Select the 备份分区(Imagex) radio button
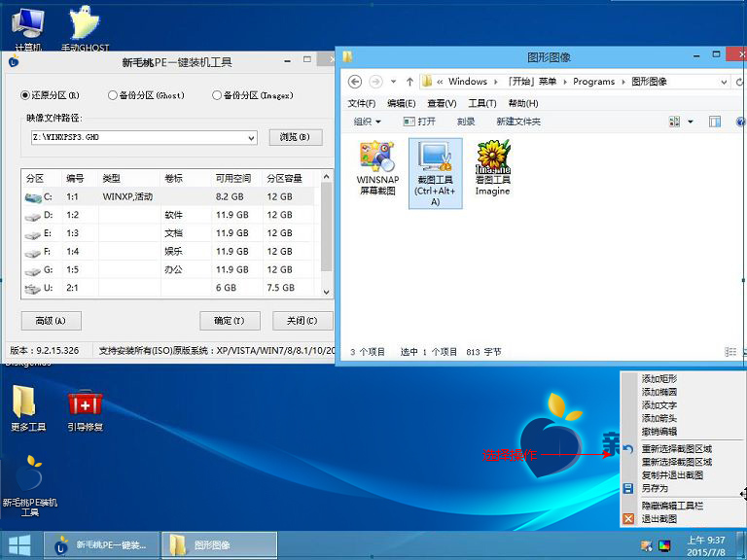The image size is (747, 560). 217,95
